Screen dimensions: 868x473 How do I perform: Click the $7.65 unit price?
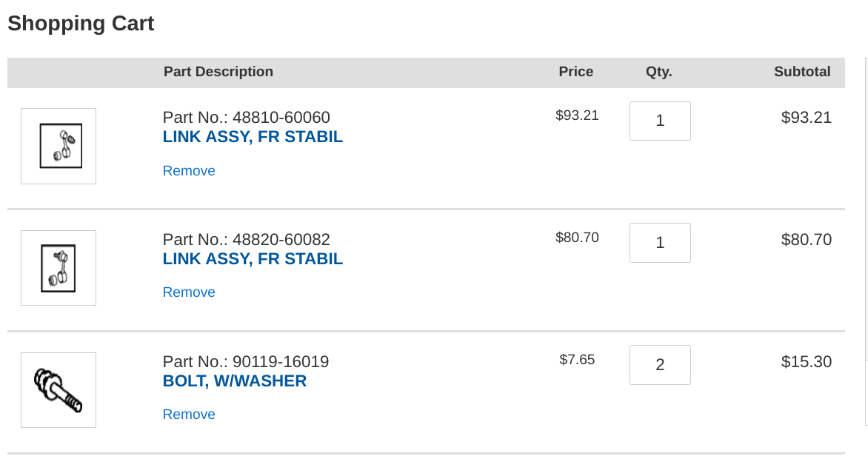[577, 360]
